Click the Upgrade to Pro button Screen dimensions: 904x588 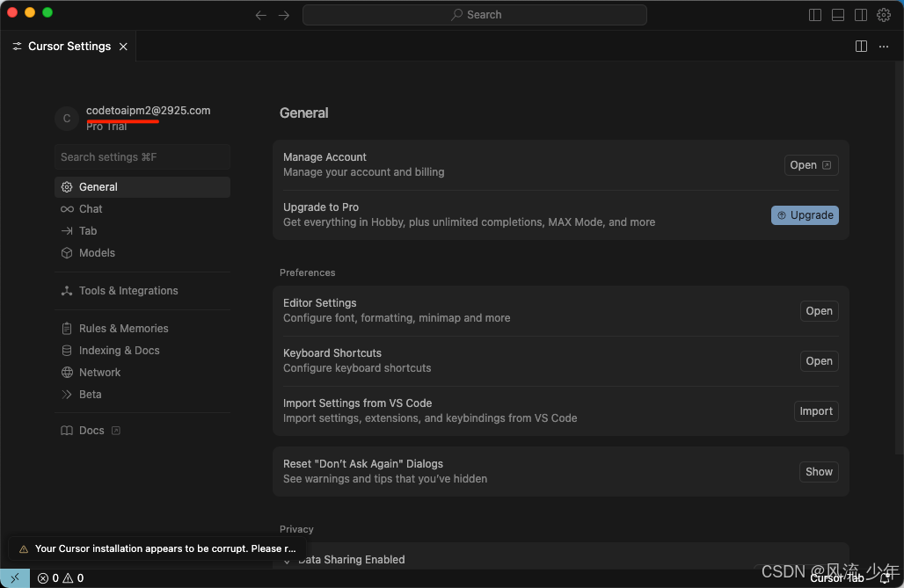tap(805, 215)
